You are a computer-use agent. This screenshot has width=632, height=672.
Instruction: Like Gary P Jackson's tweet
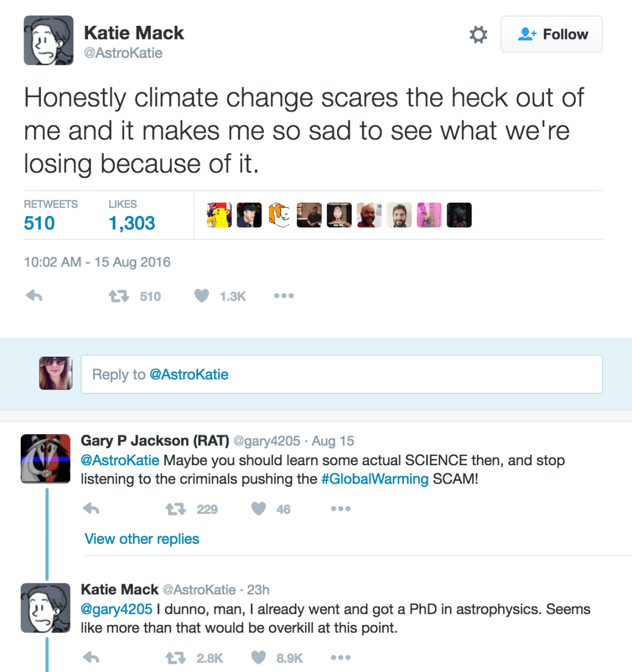259,509
